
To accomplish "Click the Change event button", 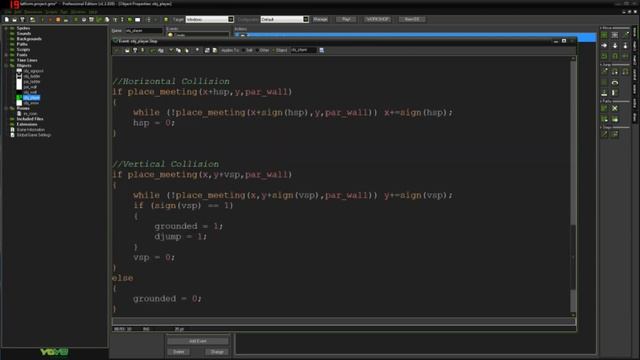I will pos(217,352).
